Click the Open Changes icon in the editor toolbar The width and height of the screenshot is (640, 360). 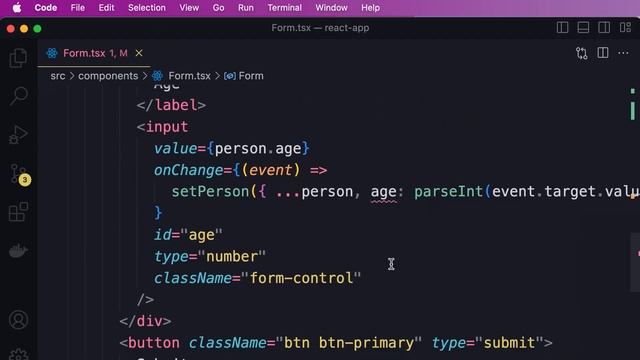(582, 53)
